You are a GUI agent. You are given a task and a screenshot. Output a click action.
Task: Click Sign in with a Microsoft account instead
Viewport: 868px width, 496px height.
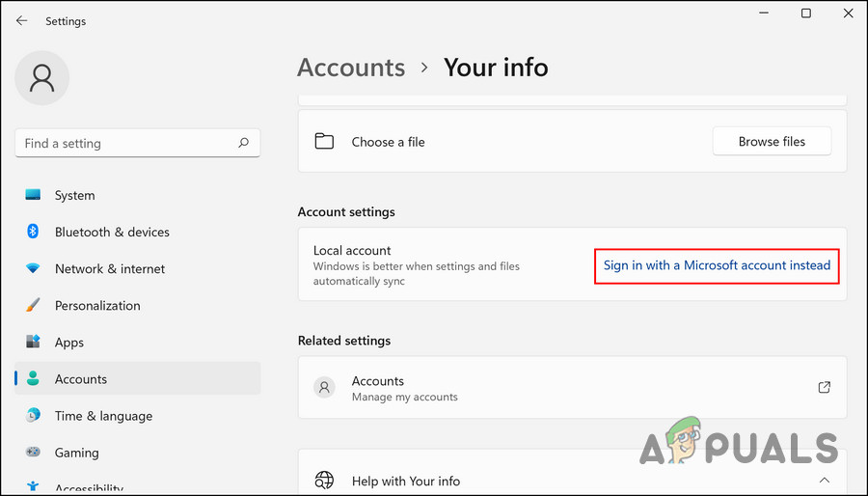pyautogui.click(x=717, y=265)
